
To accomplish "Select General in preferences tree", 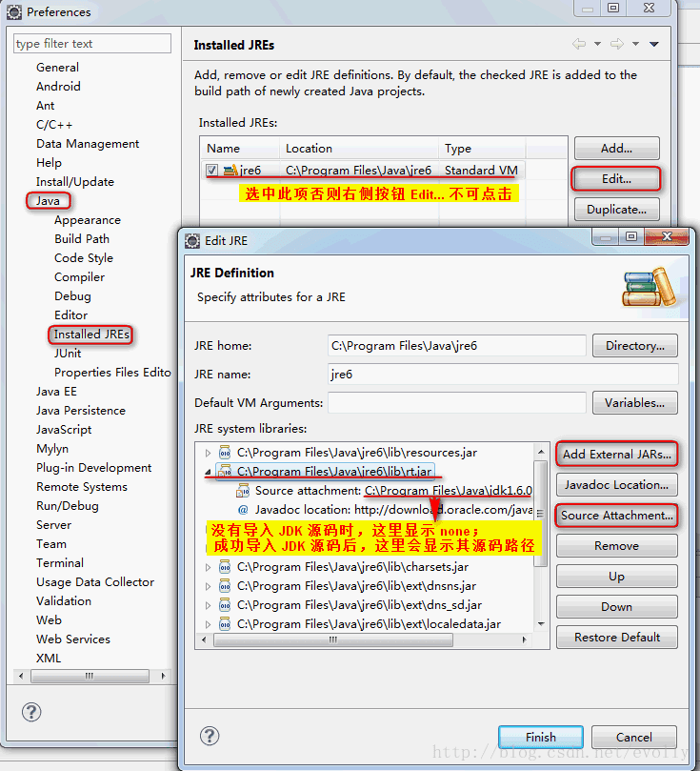I will click(57, 68).
